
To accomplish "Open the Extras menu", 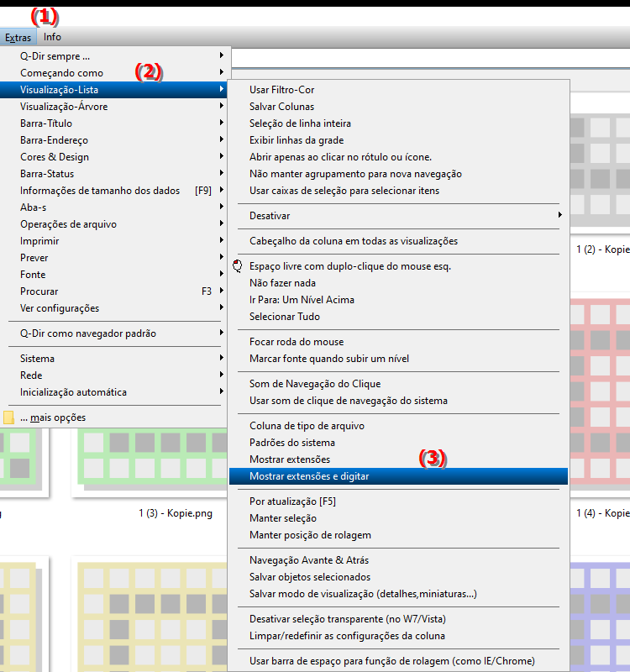I will pos(18,37).
